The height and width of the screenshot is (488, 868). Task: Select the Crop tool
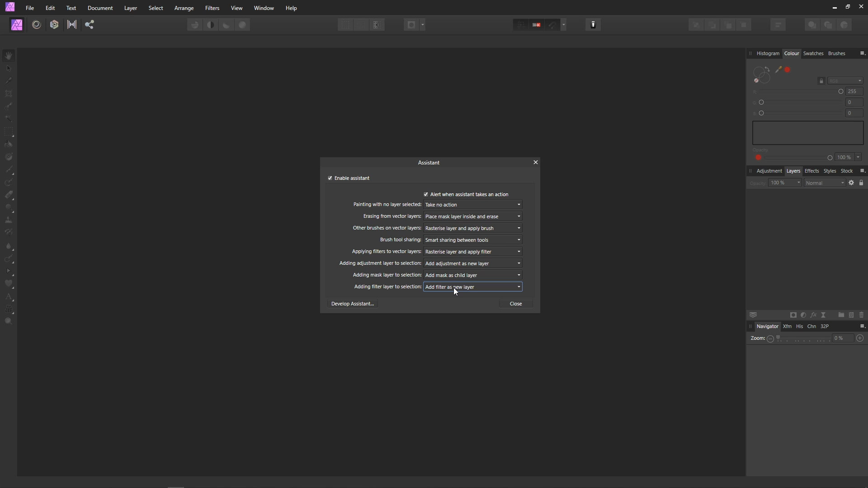9,94
